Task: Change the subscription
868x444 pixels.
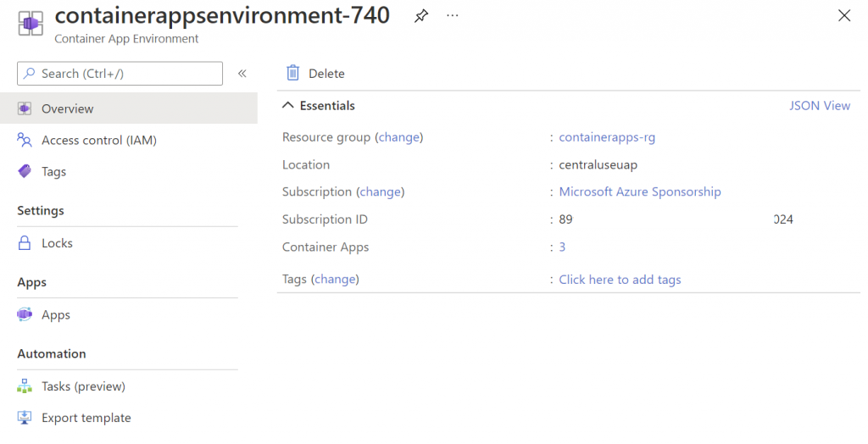Action: 381,192
